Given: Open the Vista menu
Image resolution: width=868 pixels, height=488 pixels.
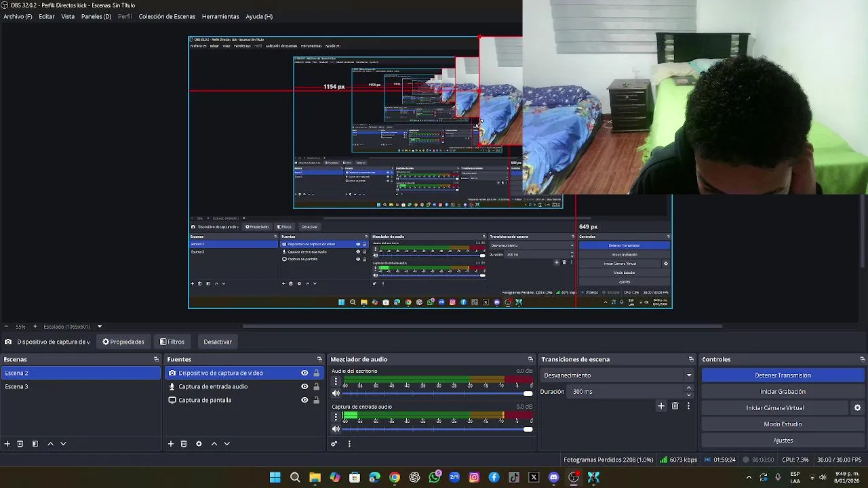Looking at the screenshot, I should [x=68, y=16].
